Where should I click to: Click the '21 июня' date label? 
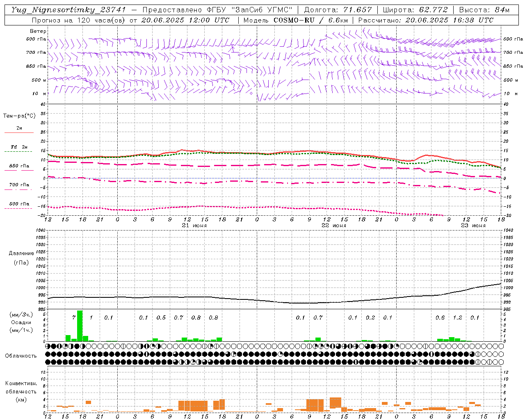(194, 226)
